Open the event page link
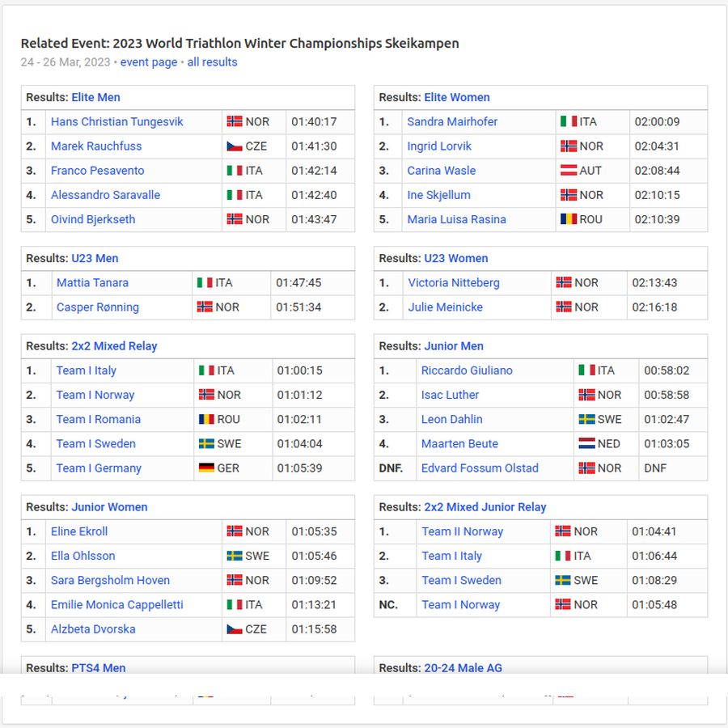The image size is (728, 728). pyautogui.click(x=148, y=61)
